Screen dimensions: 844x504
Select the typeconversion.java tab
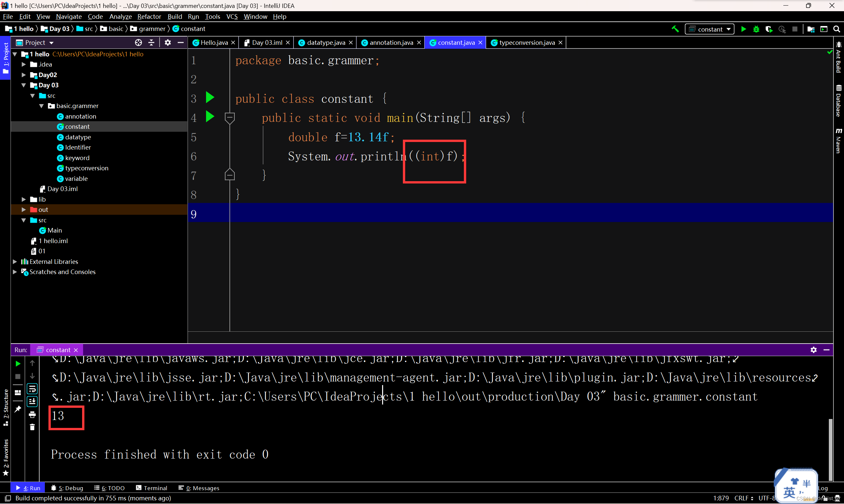[522, 42]
